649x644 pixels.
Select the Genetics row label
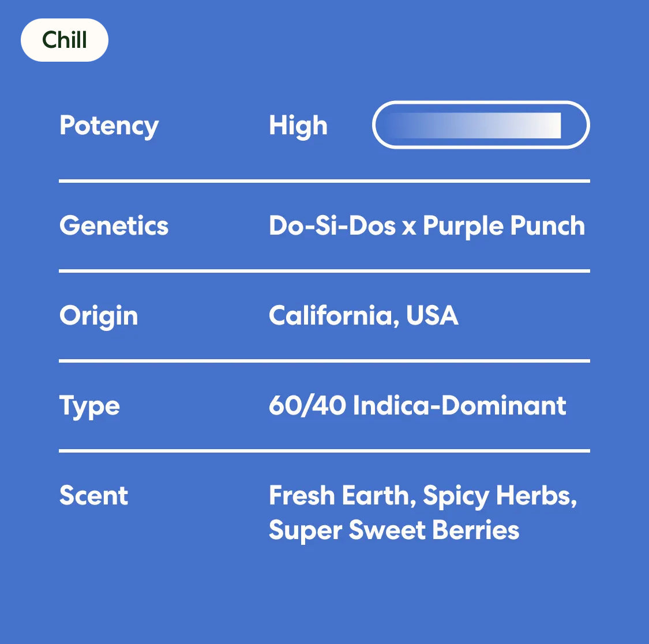114,226
